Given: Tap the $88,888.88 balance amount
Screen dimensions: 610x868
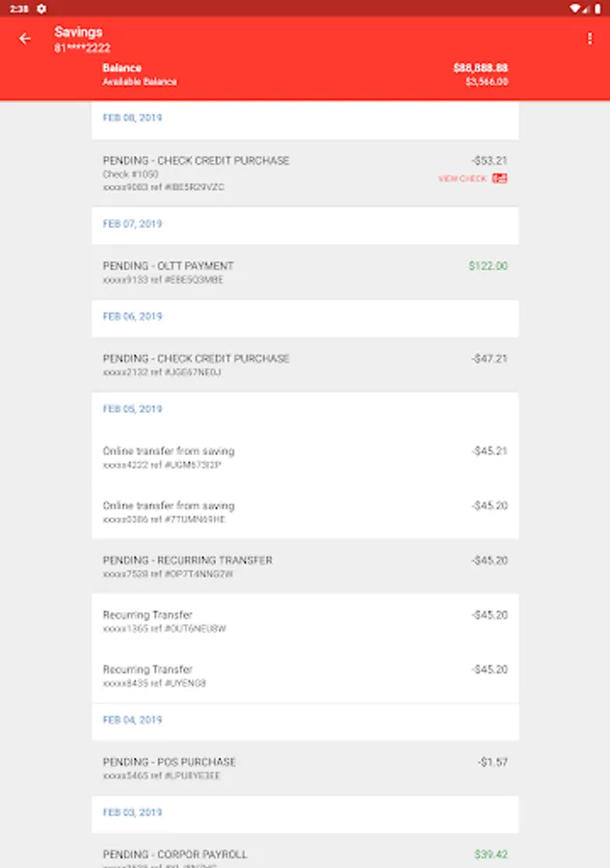Looking at the screenshot, I should point(480,68).
